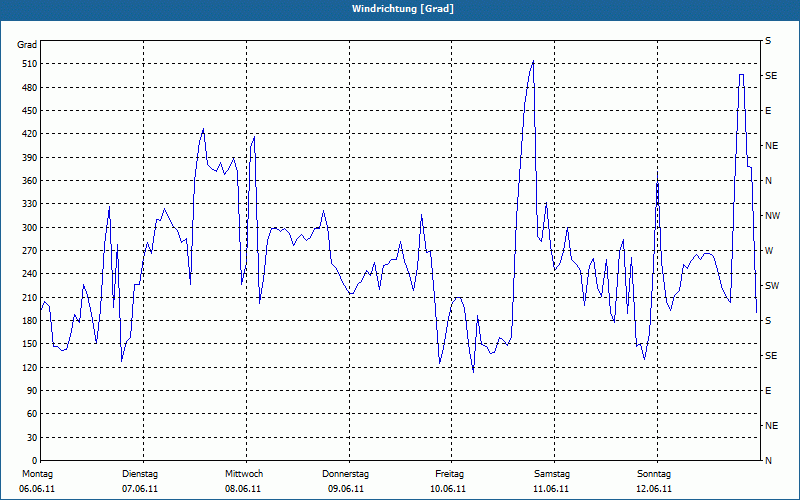The width and height of the screenshot is (800, 500).
Task: Click the Samstag day label
Action: click(x=552, y=474)
